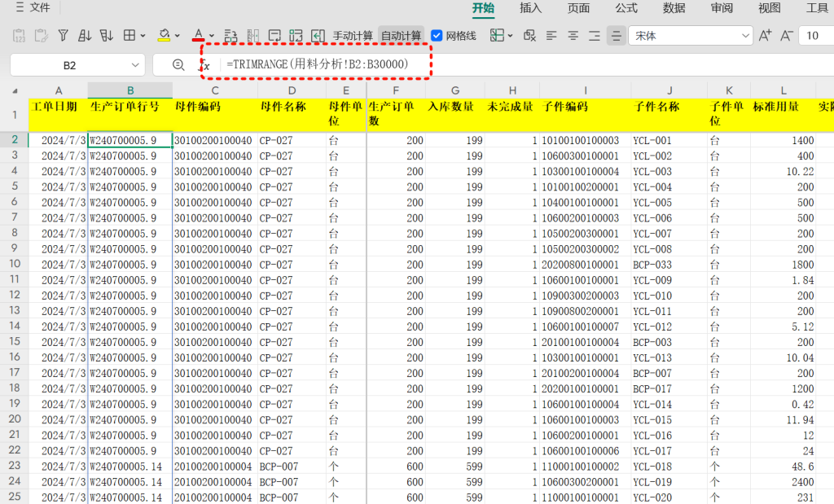Click header cell 子件名称
The width and height of the screenshot is (834, 504).
point(669,114)
